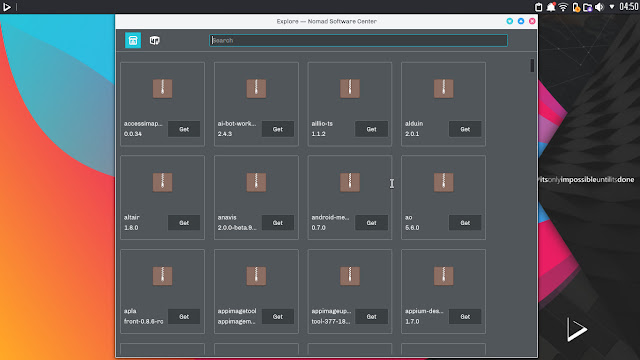
Task: Select the 'altair' package name
Action: [x=131, y=217]
